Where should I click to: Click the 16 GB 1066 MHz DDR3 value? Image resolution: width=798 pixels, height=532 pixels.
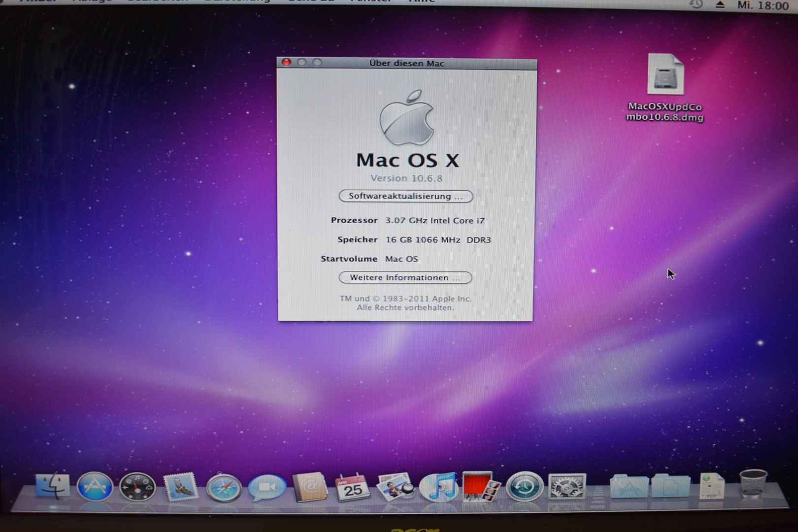pos(438,240)
